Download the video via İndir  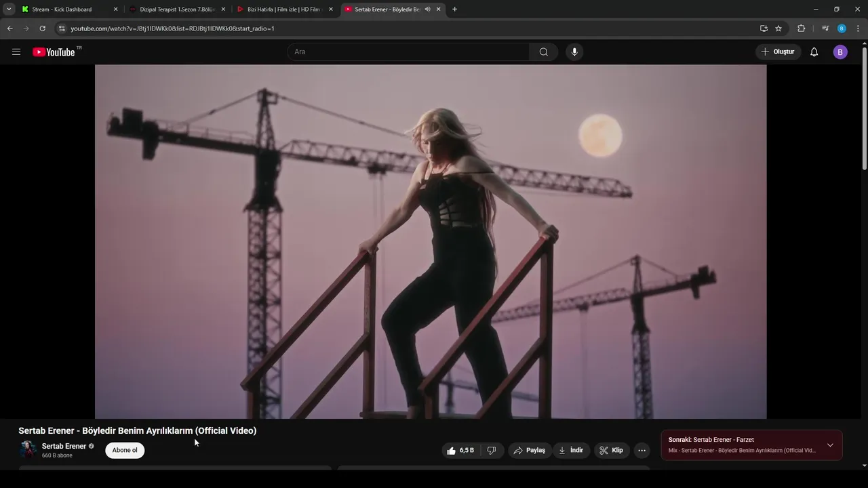(571, 451)
